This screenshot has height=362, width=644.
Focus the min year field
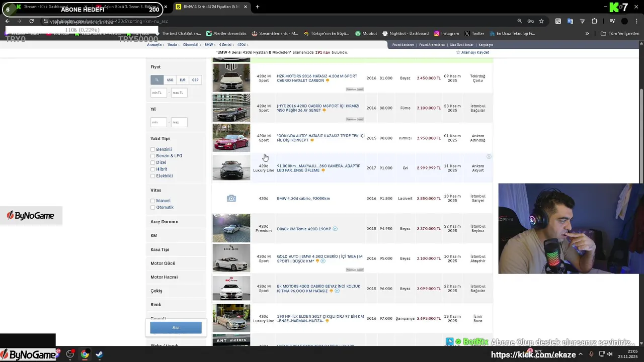click(x=159, y=122)
